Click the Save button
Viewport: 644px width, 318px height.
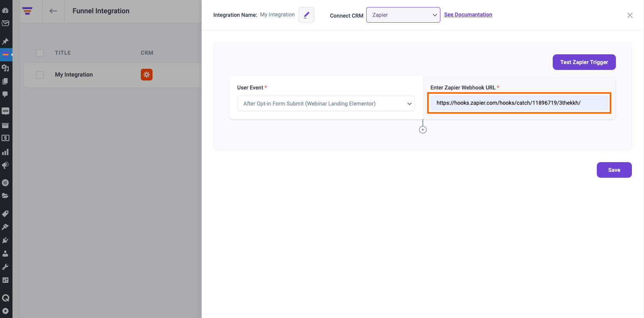tap(614, 170)
